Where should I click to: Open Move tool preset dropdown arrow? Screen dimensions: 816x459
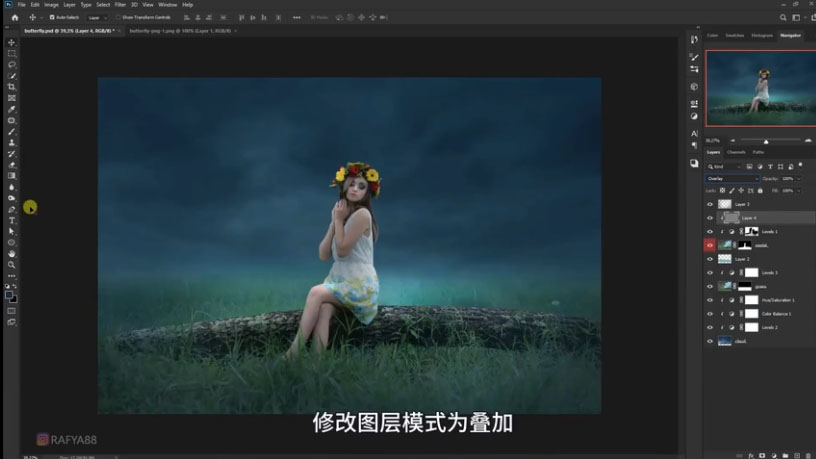point(41,18)
